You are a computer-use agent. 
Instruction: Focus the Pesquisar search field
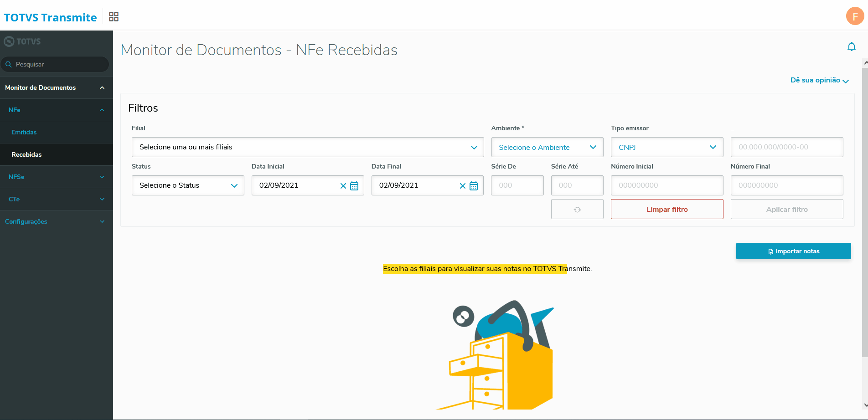[x=55, y=64]
